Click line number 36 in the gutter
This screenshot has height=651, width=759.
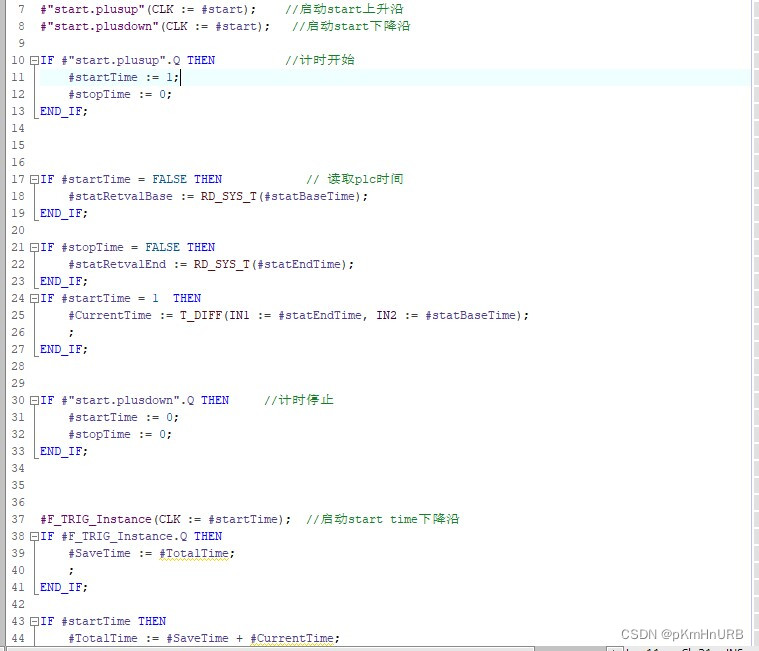coord(18,502)
